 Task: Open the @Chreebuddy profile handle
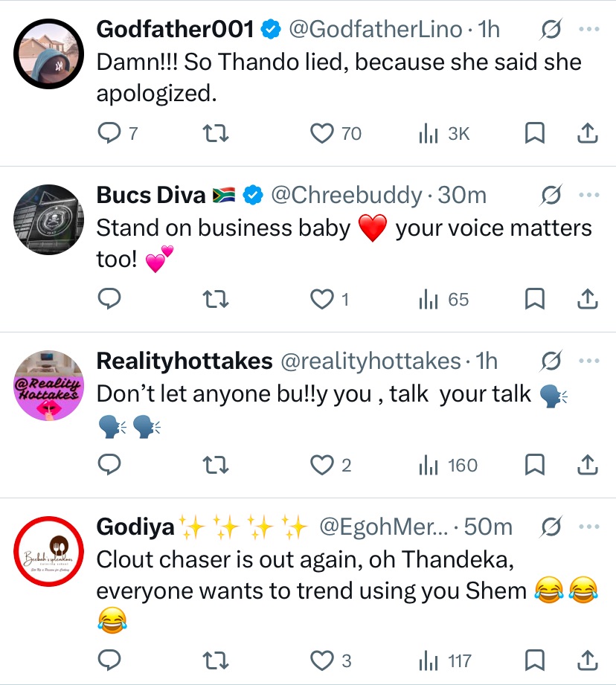[346, 196]
